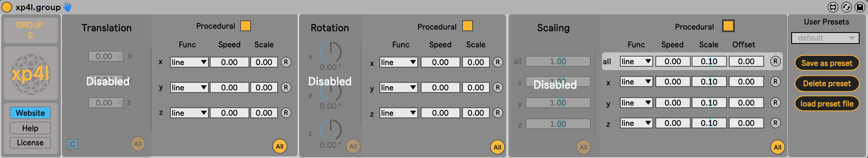Open the Rotation y Func line dropdown

click(x=398, y=87)
